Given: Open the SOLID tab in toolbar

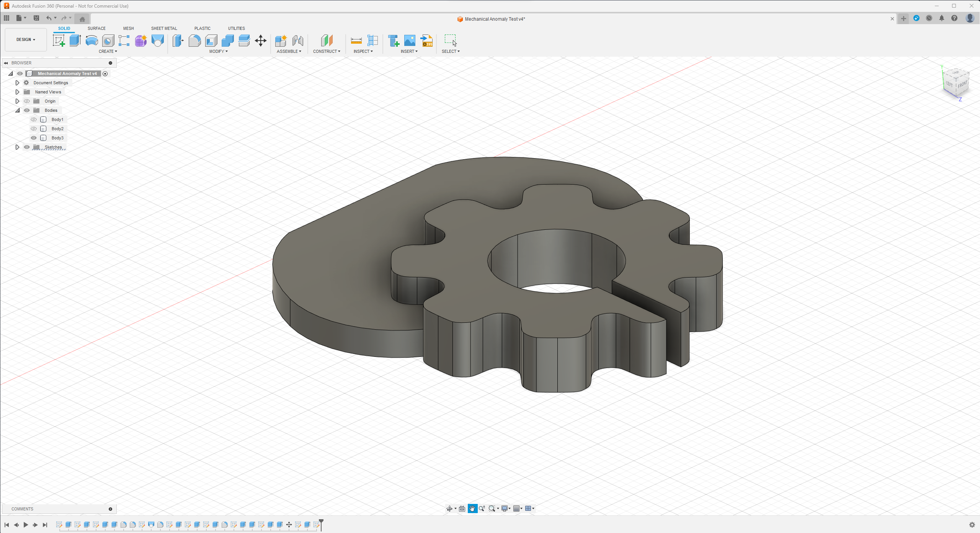Looking at the screenshot, I should pos(64,28).
